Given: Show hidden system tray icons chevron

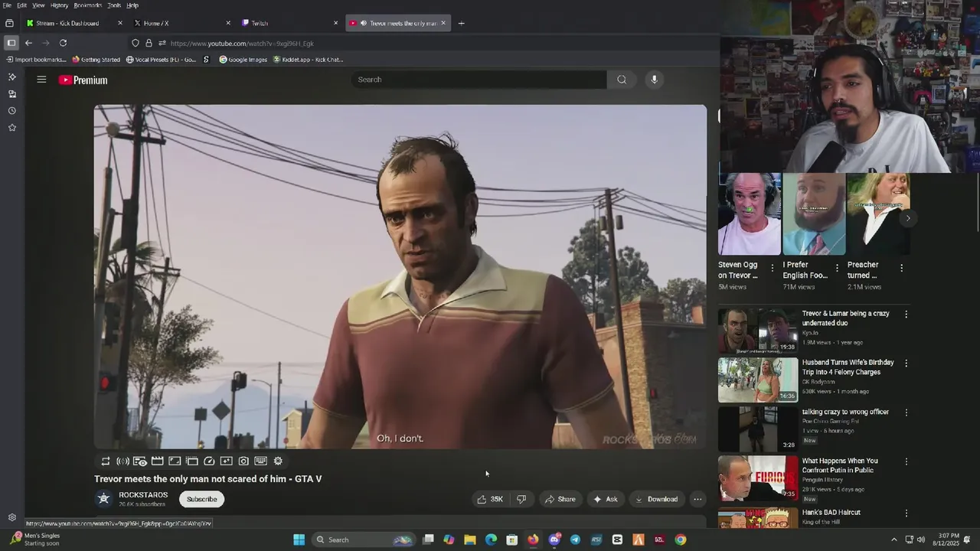Looking at the screenshot, I should [893, 540].
